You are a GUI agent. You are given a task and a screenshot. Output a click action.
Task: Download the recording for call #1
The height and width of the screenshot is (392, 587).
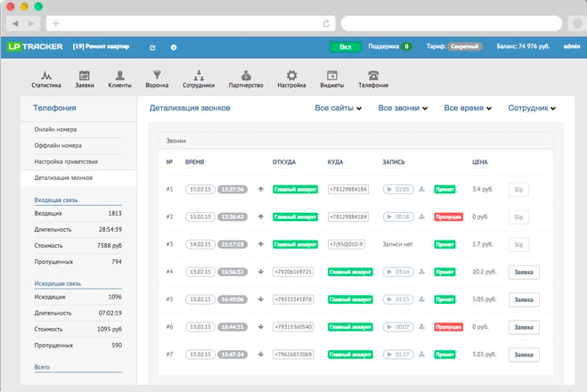pyautogui.click(x=421, y=190)
